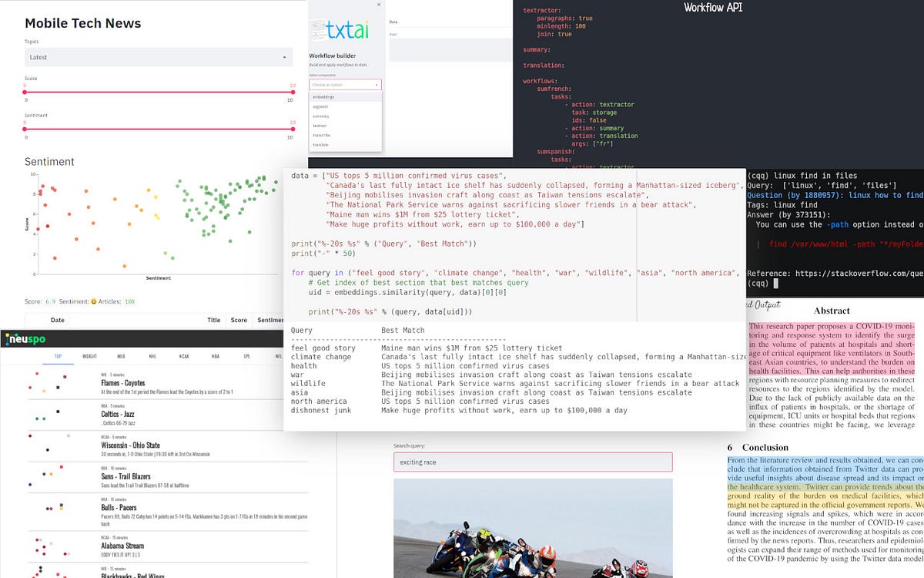The height and width of the screenshot is (578, 924).
Task: Click the txtai logo in Workflow builder
Action: pos(345,29)
